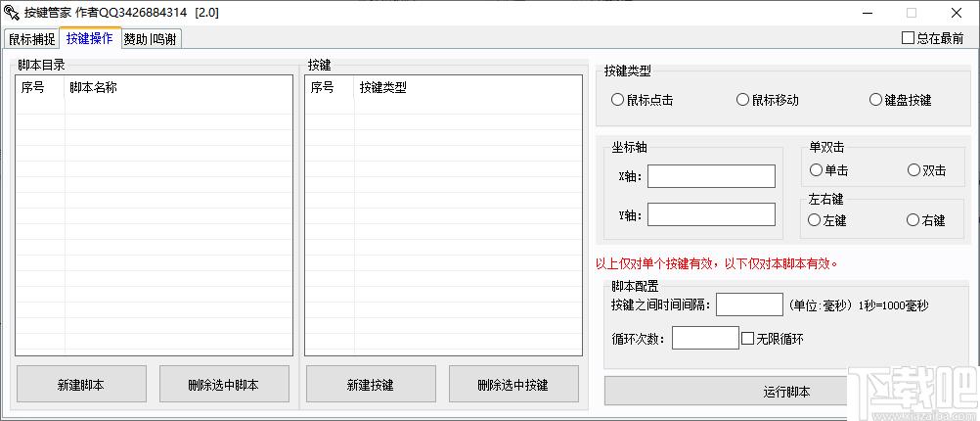Switch to the 鼠标捕捉 tab
This screenshot has width=980, height=421.
(31, 39)
